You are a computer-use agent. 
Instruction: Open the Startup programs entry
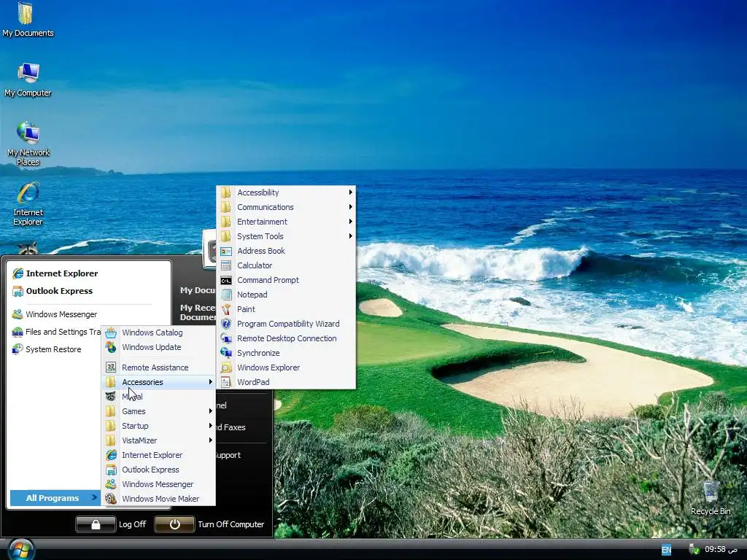[x=158, y=426]
